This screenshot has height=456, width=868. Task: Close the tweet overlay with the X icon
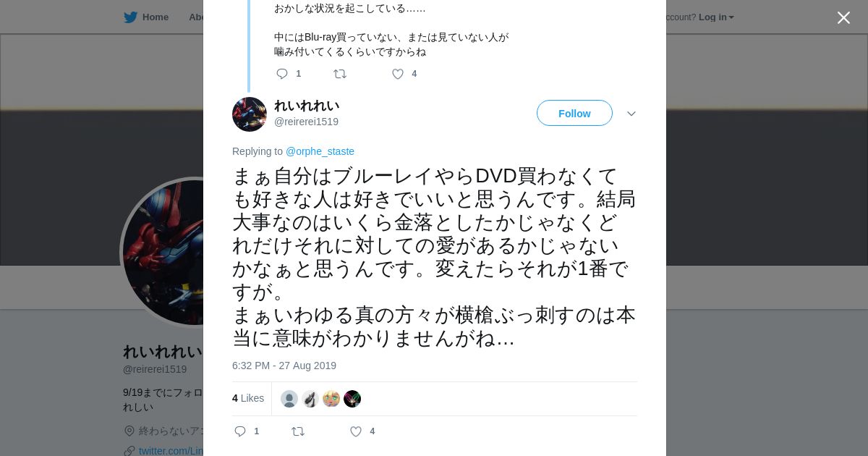point(843,17)
